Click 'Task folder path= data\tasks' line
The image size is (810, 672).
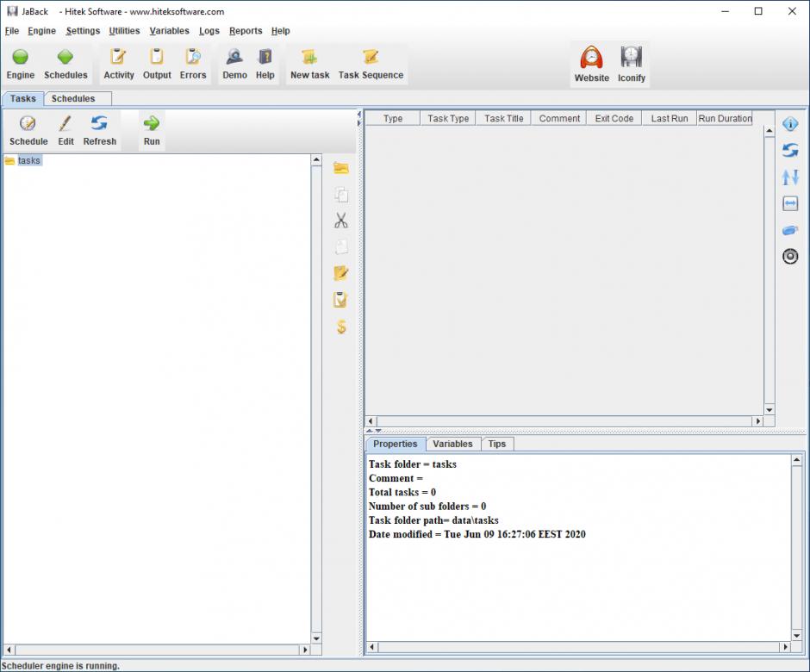(x=433, y=520)
